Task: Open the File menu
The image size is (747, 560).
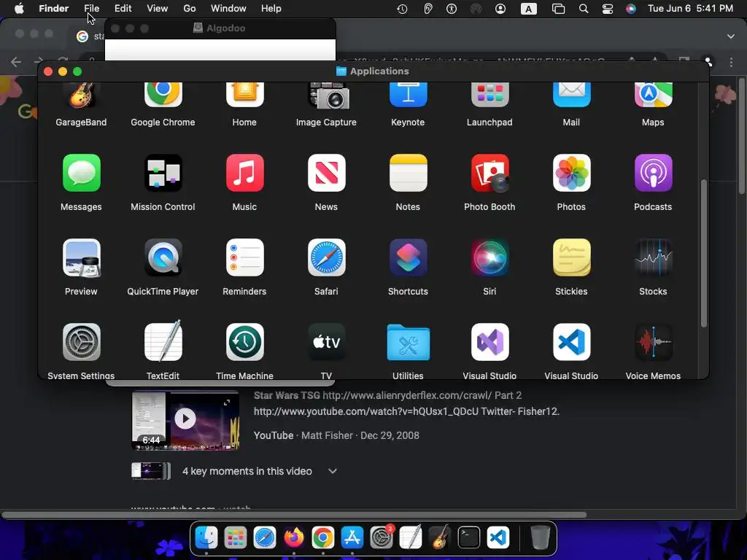Action: 91,8
